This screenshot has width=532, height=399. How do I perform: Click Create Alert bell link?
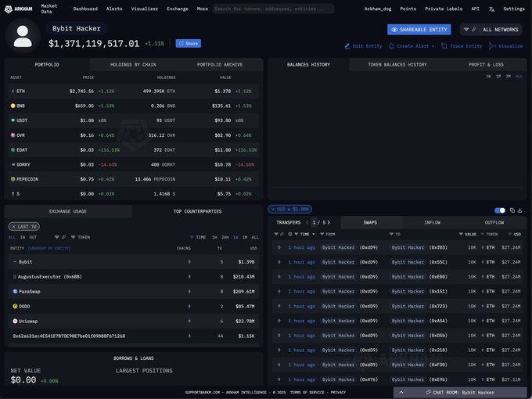coord(412,46)
